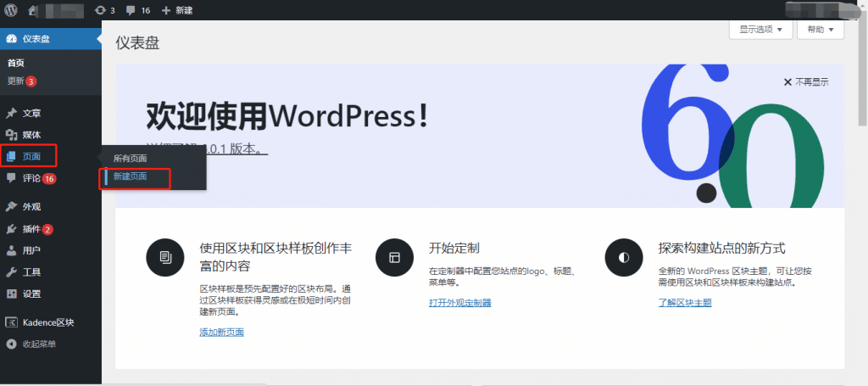This screenshot has height=386, width=868.
Task: Click the Kadence区块 logo icon
Action: point(11,322)
